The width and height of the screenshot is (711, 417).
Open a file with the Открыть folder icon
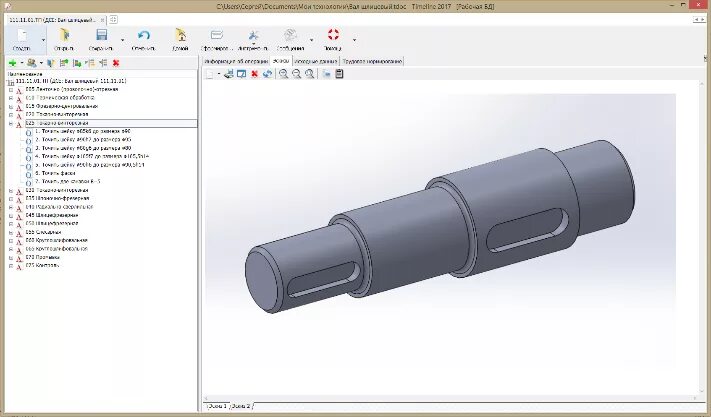(64, 35)
